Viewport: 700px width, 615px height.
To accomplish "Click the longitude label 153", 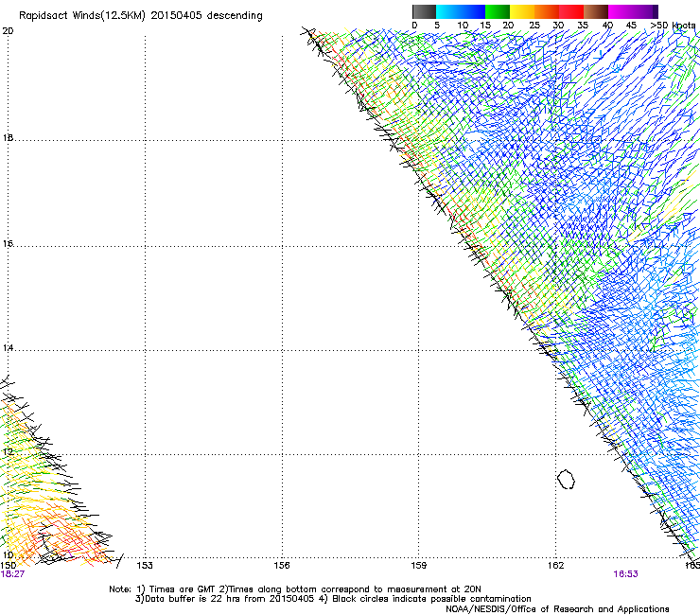I will click(145, 566).
